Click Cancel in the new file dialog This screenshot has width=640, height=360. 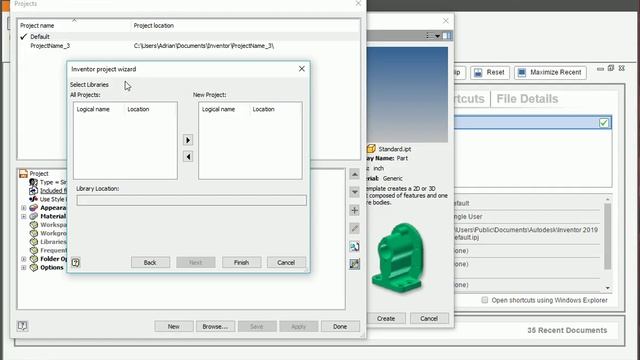[429, 318]
